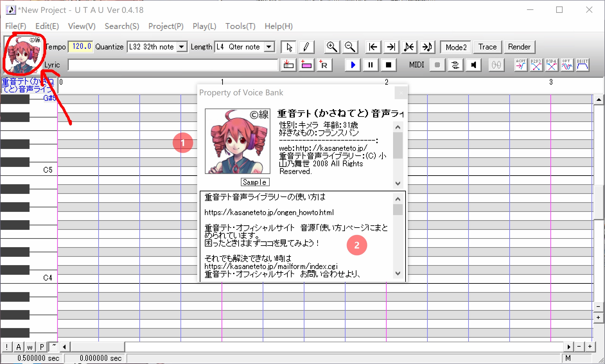Image resolution: width=605 pixels, height=364 pixels.
Task: Click the speaker volume icon
Action: (x=473, y=65)
